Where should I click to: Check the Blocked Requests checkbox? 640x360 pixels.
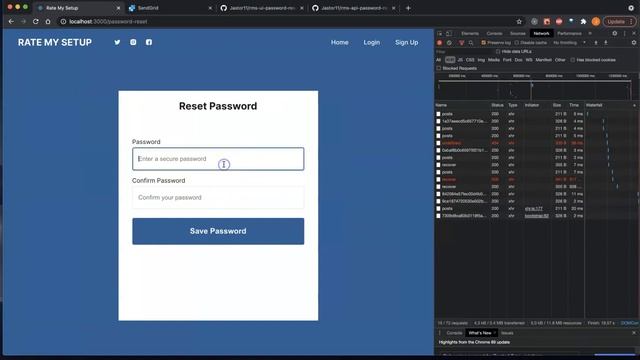click(439, 69)
